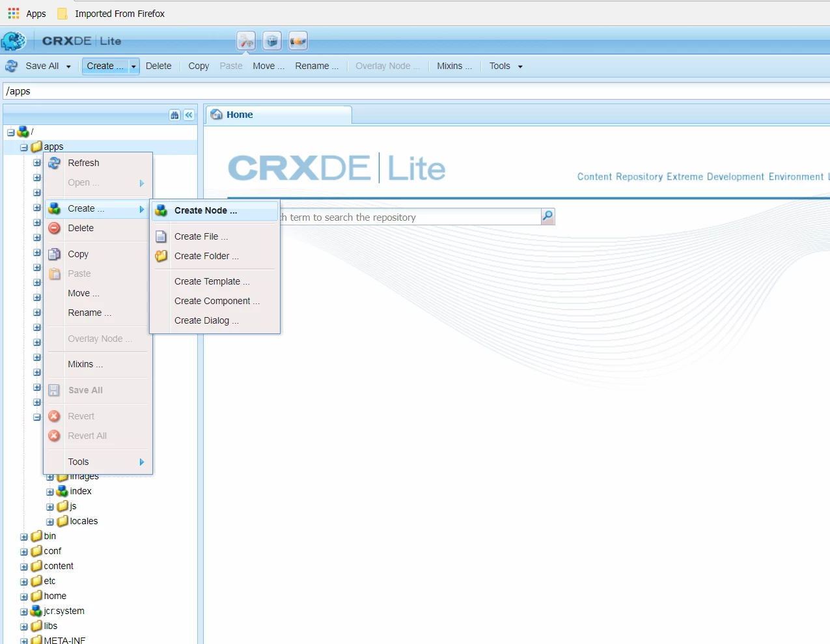Expand the bin folder

pyautogui.click(x=24, y=537)
